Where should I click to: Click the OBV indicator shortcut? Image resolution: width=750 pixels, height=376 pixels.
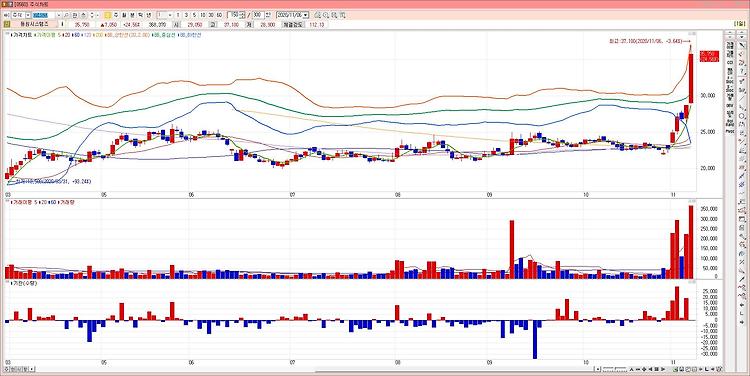pyautogui.click(x=730, y=106)
